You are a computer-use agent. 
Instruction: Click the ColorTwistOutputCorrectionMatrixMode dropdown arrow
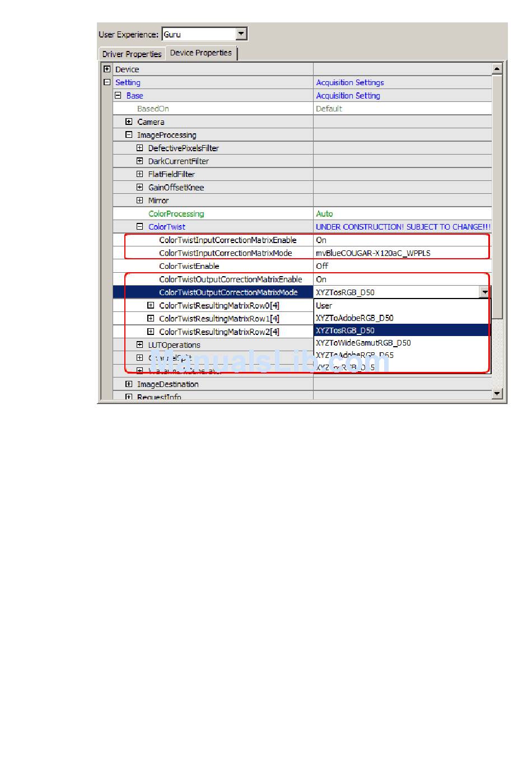click(x=484, y=292)
